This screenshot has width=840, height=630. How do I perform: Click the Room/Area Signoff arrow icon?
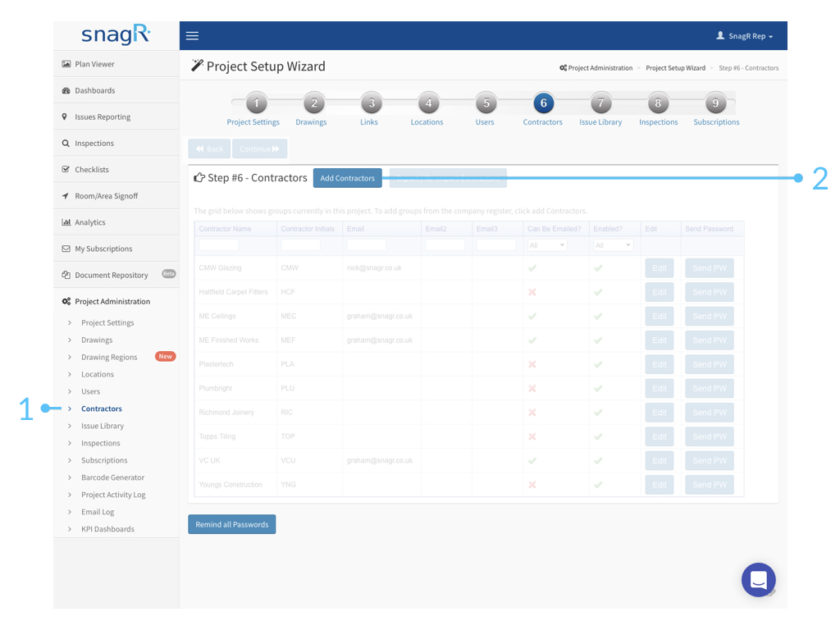[66, 196]
